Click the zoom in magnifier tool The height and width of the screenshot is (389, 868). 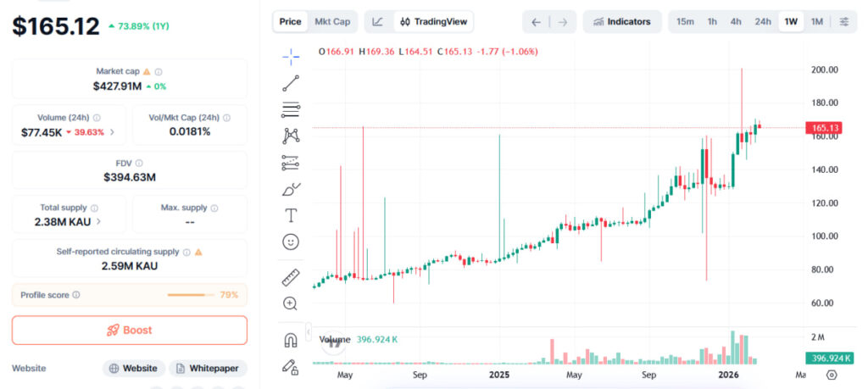click(291, 303)
